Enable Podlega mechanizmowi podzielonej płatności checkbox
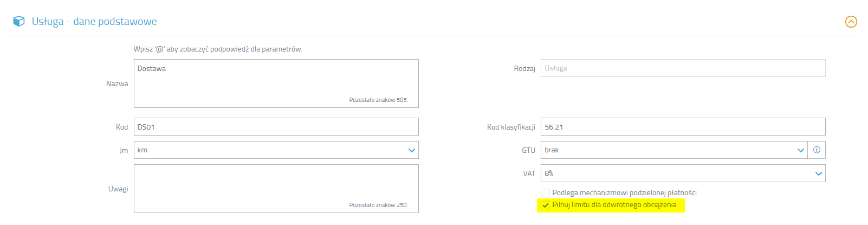868x225 pixels. (545, 193)
